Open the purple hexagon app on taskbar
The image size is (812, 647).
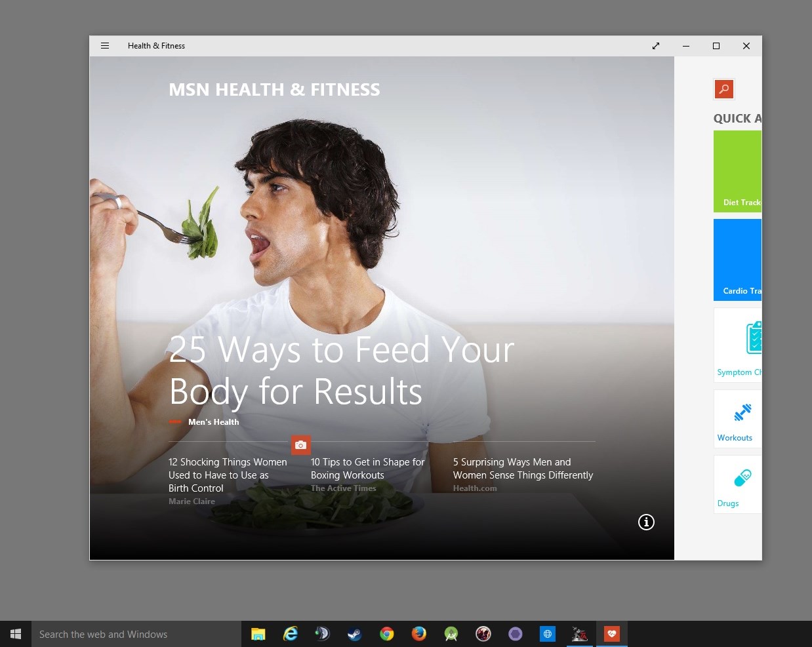pos(515,634)
